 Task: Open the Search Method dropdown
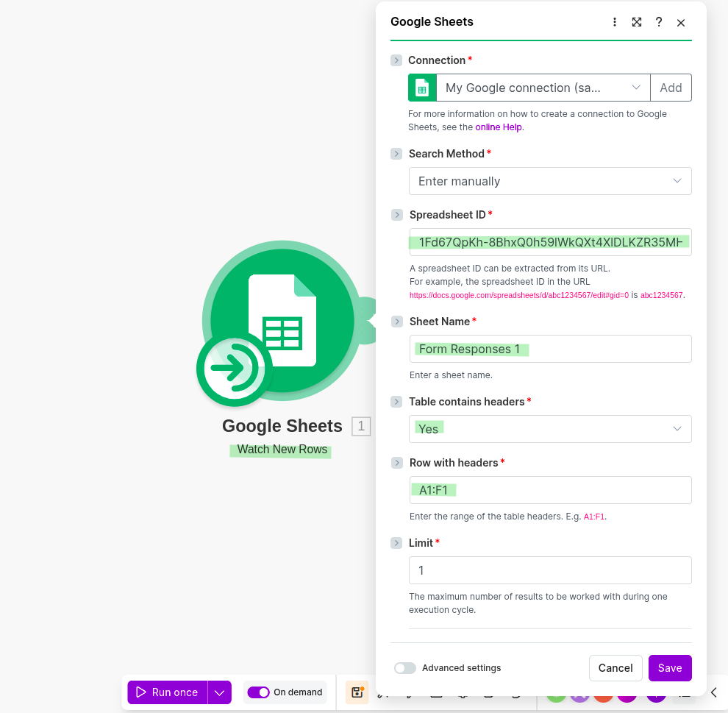tap(550, 181)
